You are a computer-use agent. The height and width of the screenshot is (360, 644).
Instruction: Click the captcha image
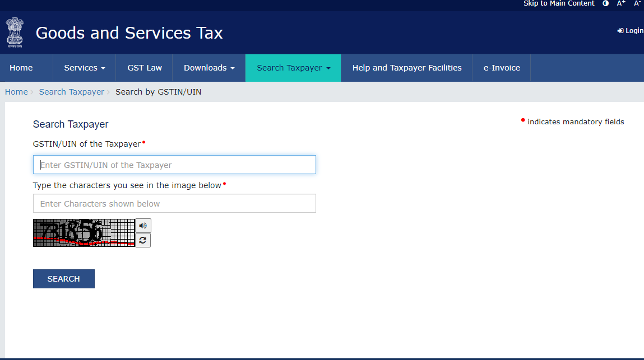[x=84, y=233]
